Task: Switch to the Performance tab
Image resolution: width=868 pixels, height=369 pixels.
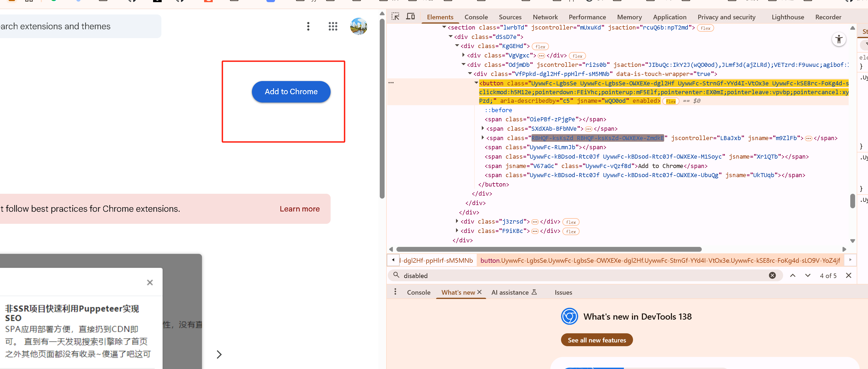Action: coord(587,17)
